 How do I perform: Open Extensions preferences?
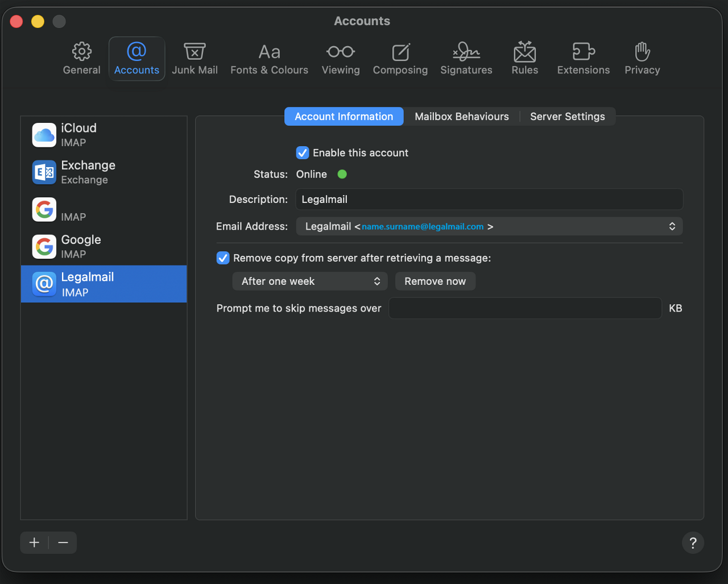pos(583,58)
